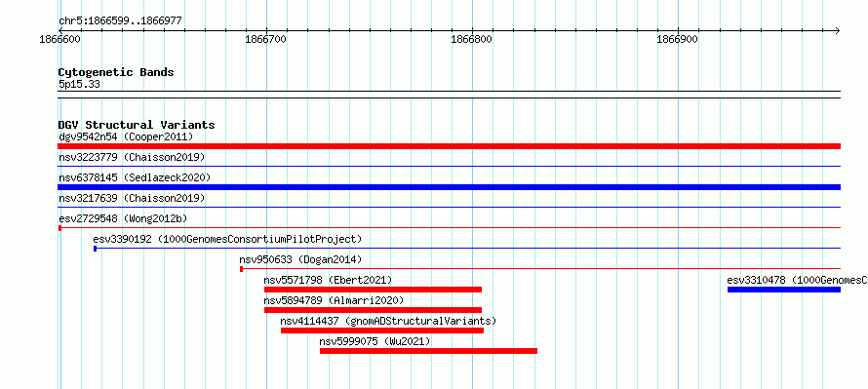Click the nsv5894789 red bar
868x389 pixels.
[x=373, y=310]
